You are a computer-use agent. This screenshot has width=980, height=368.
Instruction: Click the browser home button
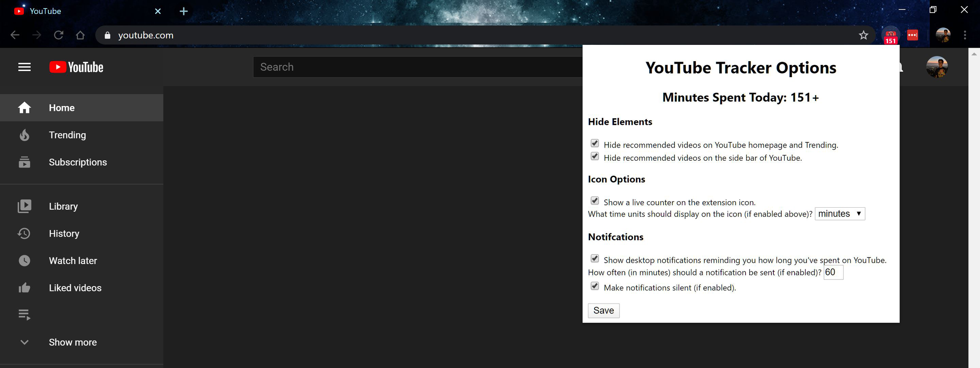80,35
